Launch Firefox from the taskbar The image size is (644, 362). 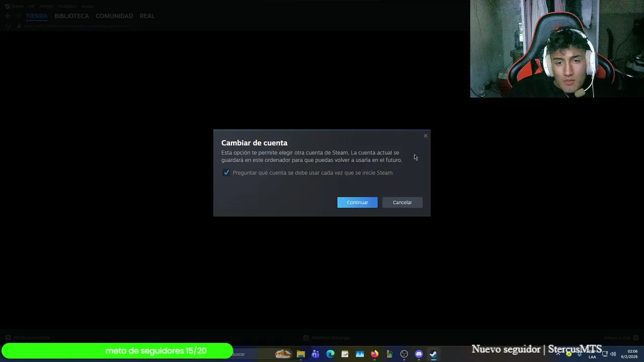[374, 354]
